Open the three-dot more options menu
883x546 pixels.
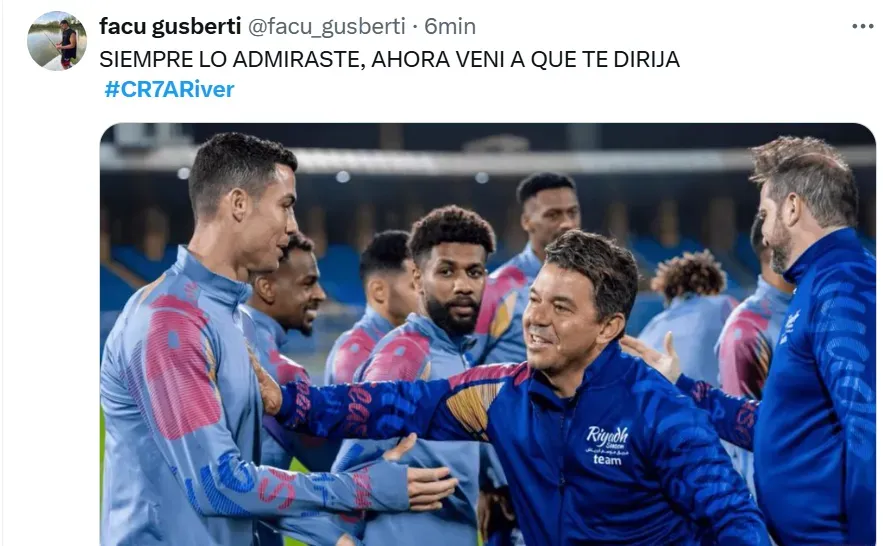coord(862,26)
